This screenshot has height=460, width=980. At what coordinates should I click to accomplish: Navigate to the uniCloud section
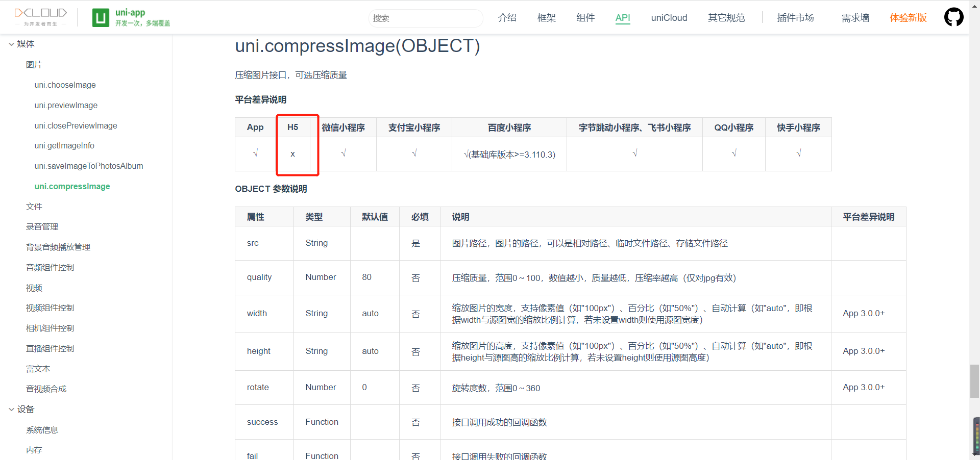669,18
